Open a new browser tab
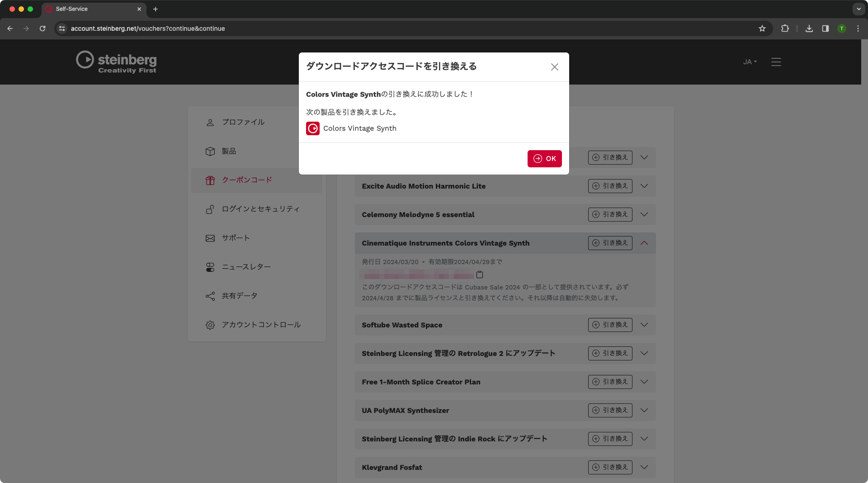Image resolution: width=868 pixels, height=483 pixels. (x=156, y=9)
